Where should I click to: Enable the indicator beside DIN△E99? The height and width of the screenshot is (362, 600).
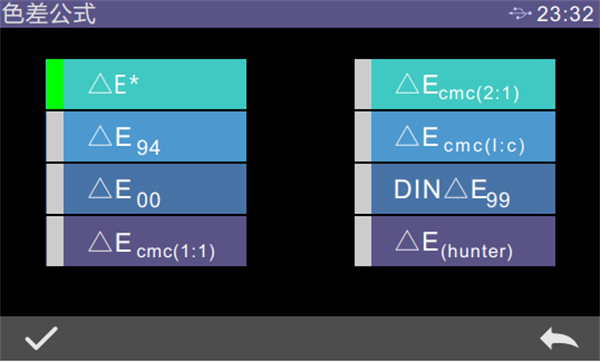[x=363, y=189]
